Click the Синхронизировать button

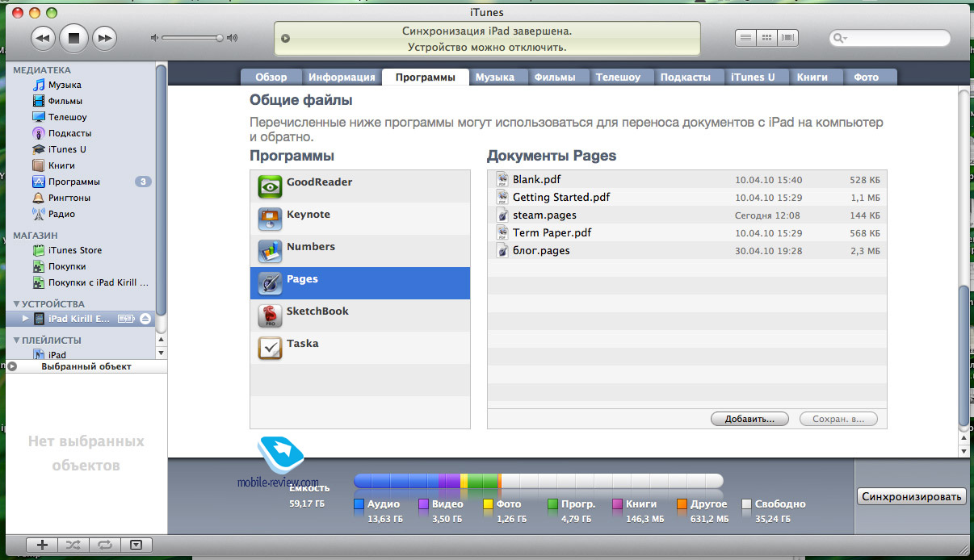click(x=912, y=496)
